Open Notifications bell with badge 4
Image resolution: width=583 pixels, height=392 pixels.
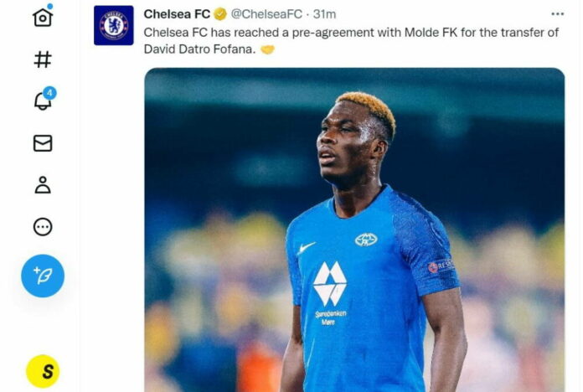tap(43, 101)
